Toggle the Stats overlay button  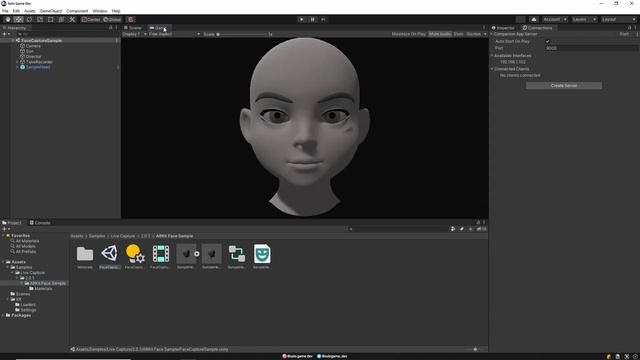click(458, 34)
